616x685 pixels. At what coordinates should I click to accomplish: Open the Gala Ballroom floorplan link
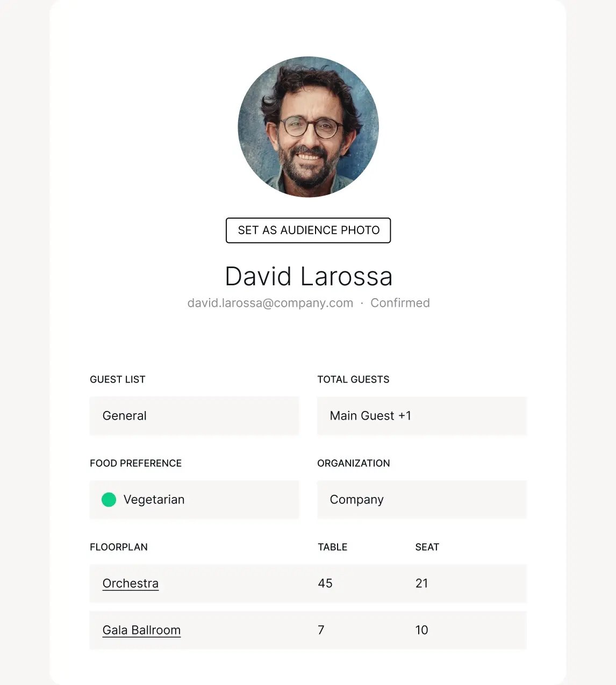[x=141, y=630]
